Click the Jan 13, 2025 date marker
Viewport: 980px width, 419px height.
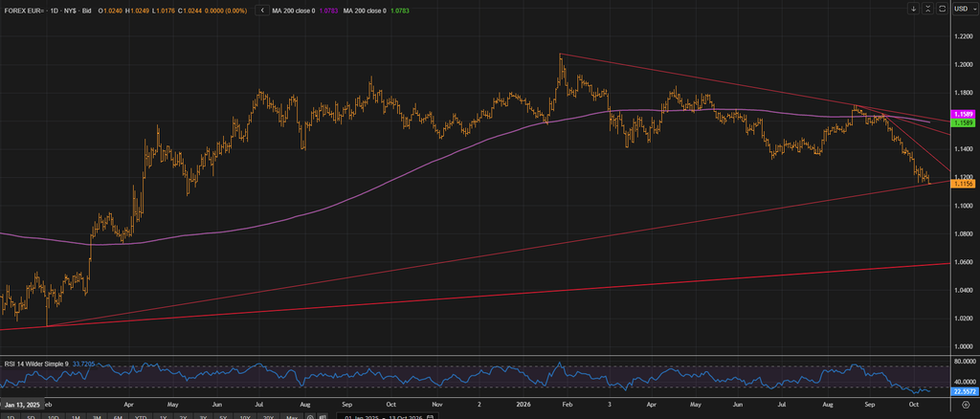tap(23, 403)
